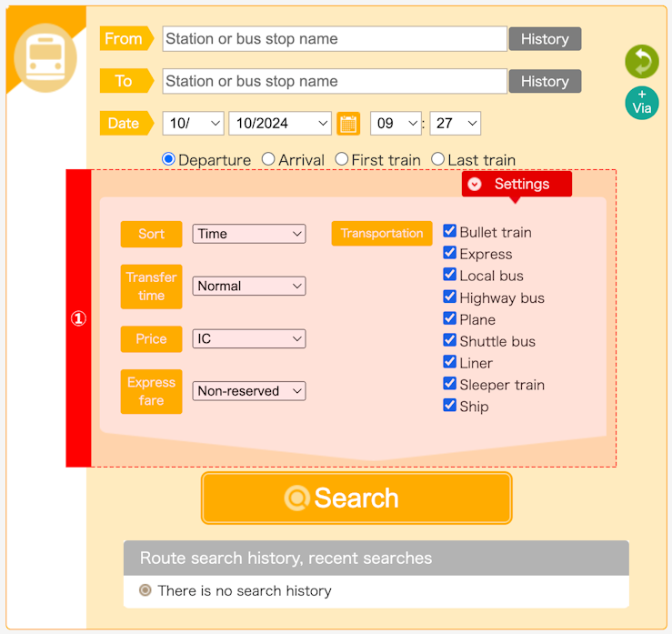Click the Search button

(356, 498)
